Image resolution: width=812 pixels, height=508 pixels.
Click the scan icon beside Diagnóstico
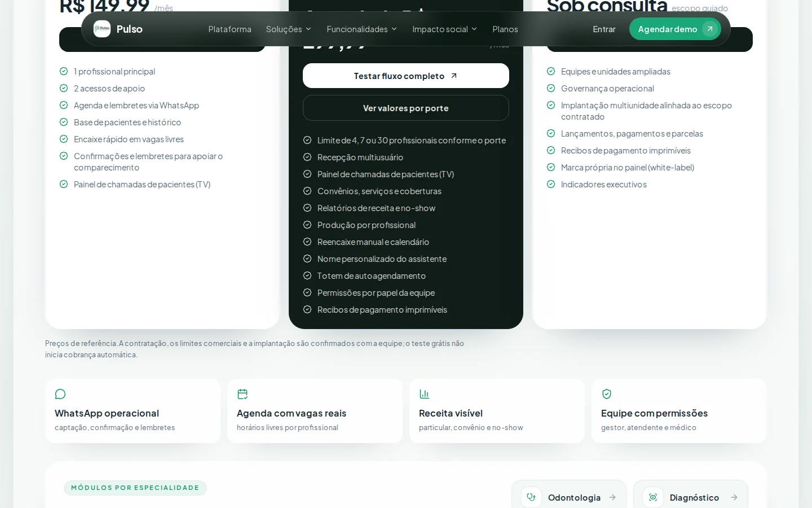coord(653,497)
